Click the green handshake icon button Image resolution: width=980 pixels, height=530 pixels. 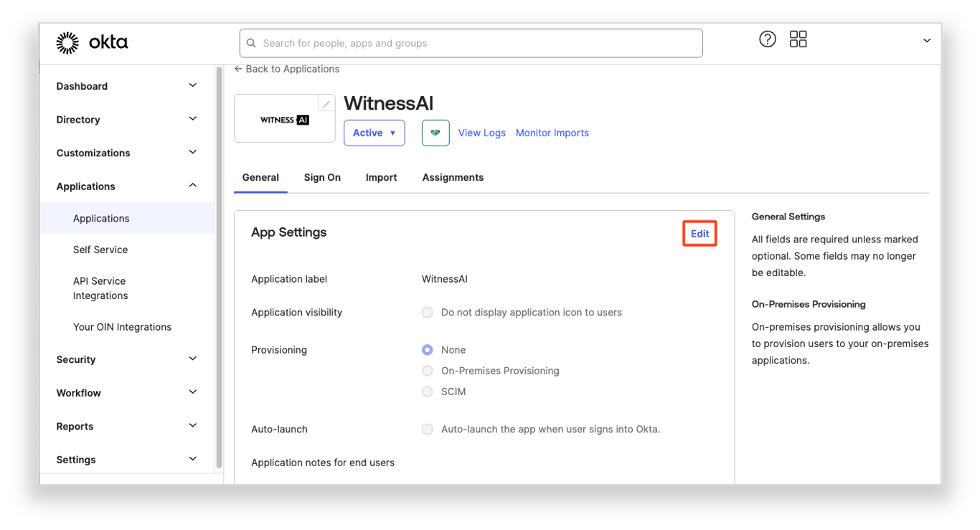(x=435, y=133)
